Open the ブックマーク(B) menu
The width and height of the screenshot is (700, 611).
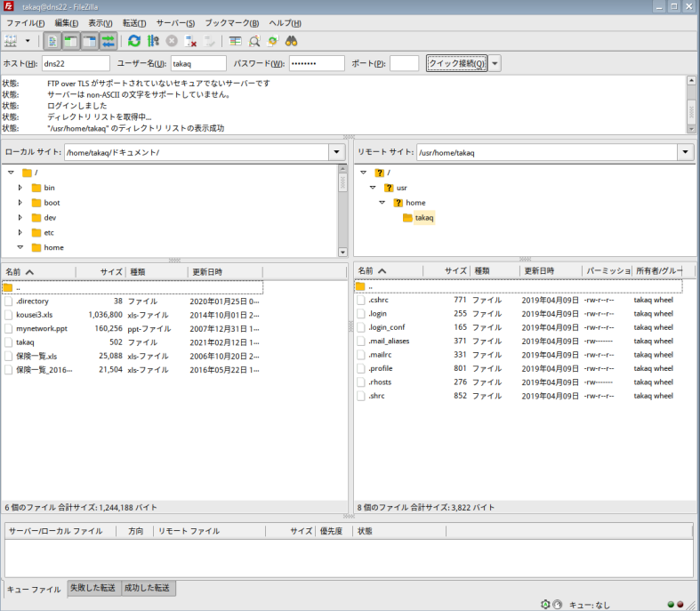click(231, 23)
